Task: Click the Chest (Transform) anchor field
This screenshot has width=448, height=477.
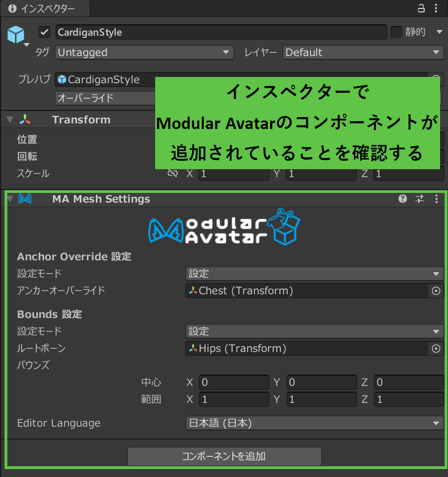Action: (x=307, y=290)
